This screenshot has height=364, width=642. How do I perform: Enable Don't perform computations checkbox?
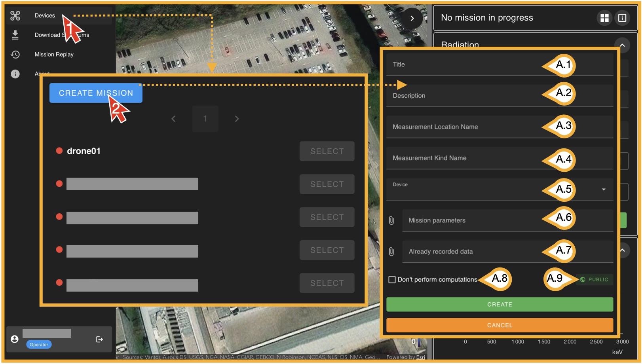pyautogui.click(x=392, y=280)
